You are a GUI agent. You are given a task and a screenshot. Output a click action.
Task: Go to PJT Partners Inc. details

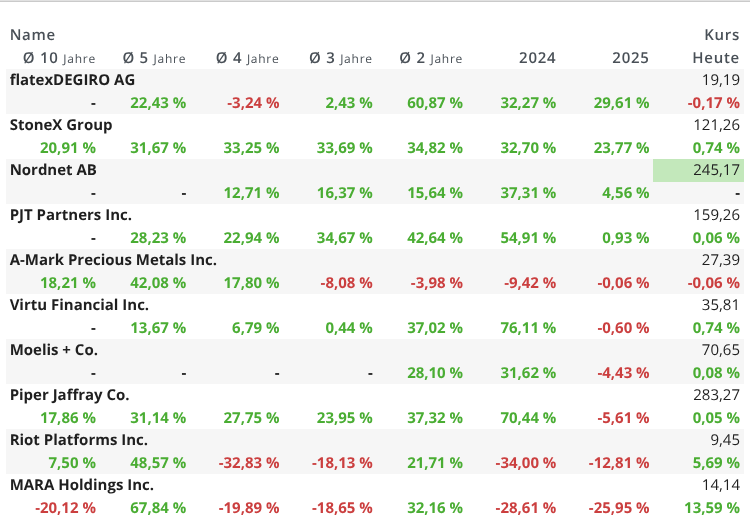(x=71, y=215)
